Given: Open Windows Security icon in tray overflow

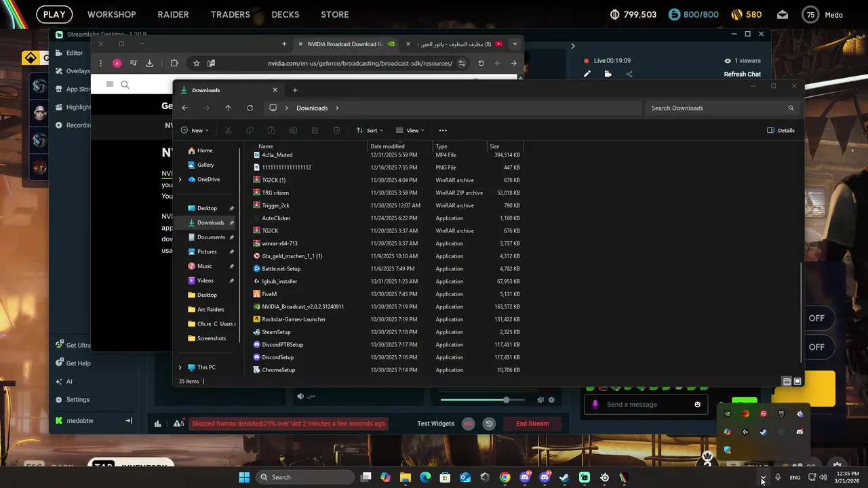Looking at the screenshot, I should [x=727, y=450].
